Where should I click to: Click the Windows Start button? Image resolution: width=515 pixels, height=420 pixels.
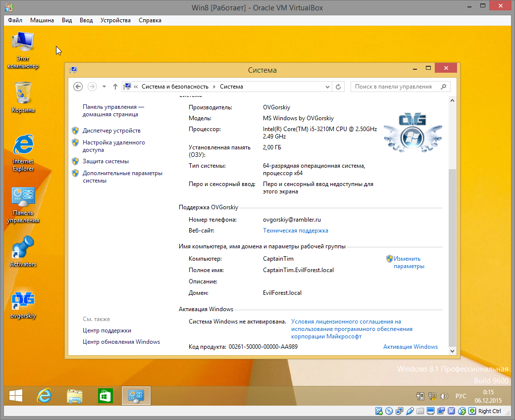coord(15,396)
